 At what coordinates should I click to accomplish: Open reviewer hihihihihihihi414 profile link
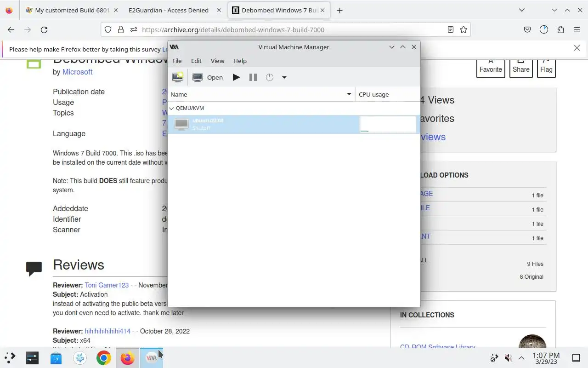point(107,331)
